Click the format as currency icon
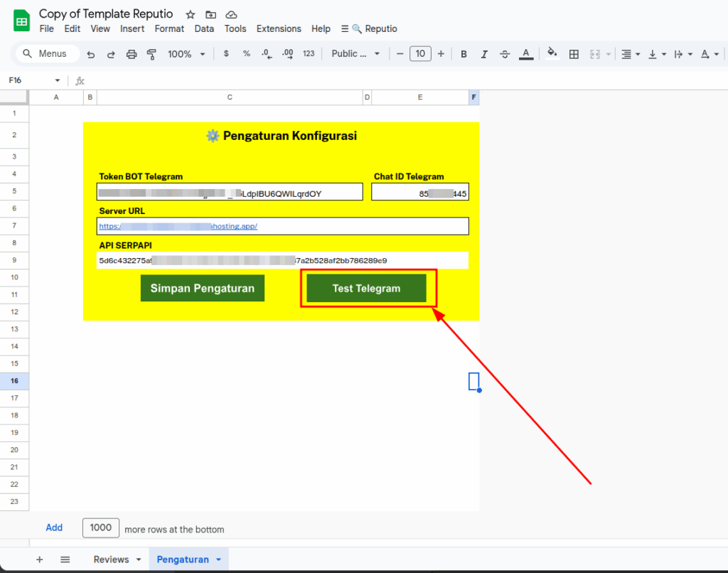The height and width of the screenshot is (573, 728). click(226, 54)
